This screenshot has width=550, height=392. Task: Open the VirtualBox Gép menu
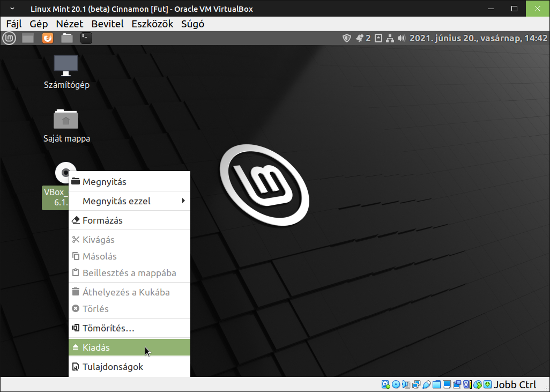[39, 24]
